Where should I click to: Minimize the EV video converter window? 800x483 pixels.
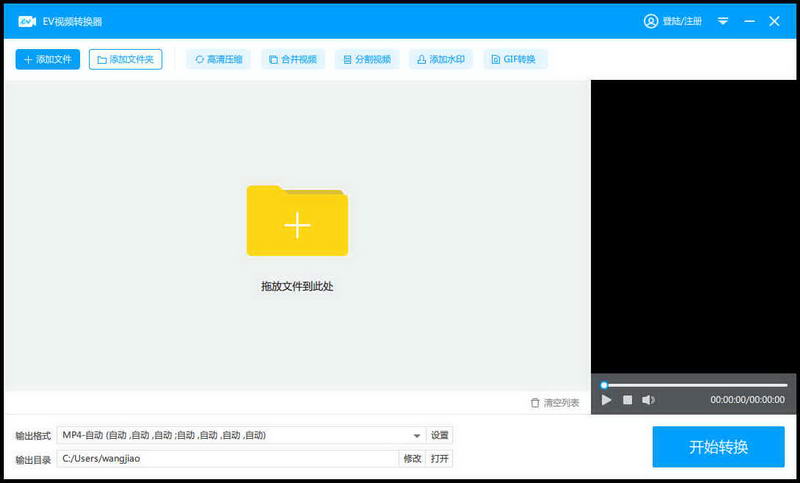[749, 21]
